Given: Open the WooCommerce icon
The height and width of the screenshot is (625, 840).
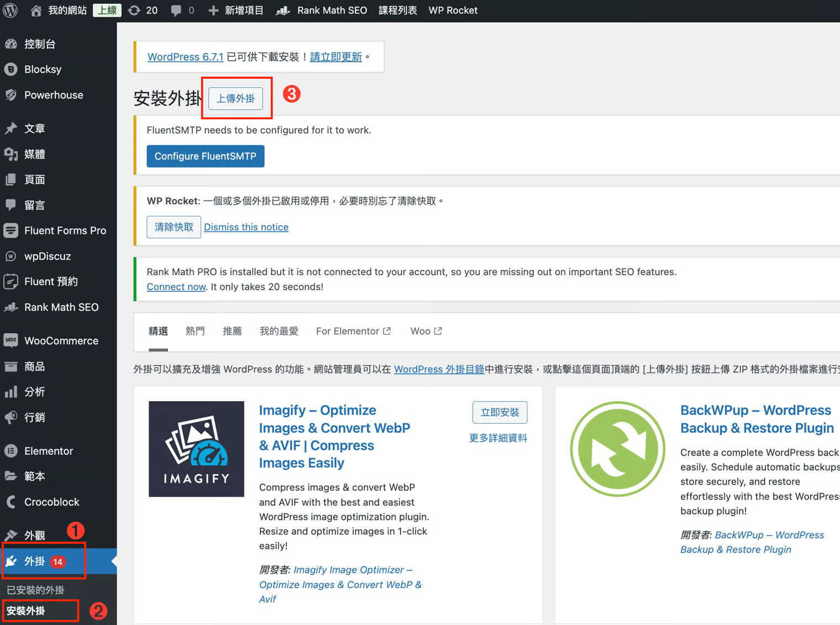Looking at the screenshot, I should 11,340.
